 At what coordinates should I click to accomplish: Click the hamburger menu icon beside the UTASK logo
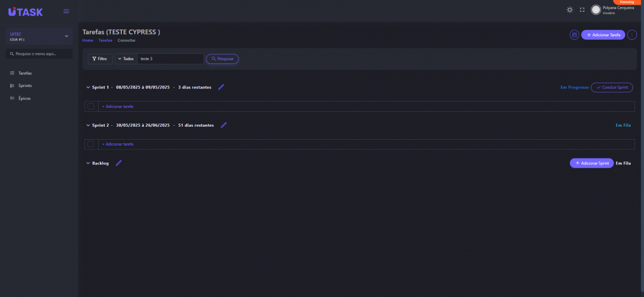coord(66,11)
